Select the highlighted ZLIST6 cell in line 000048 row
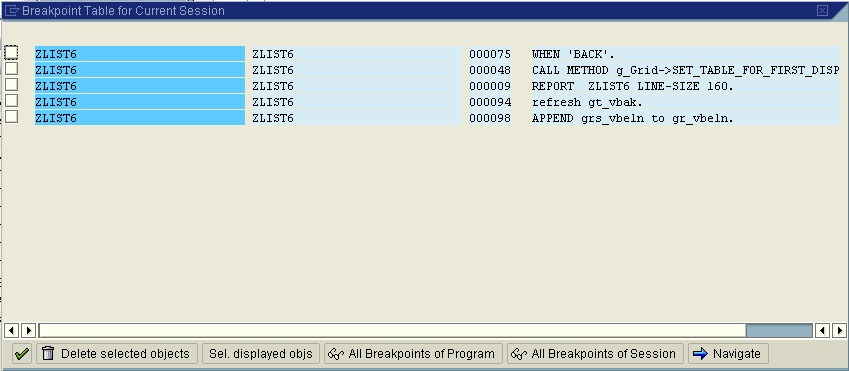This screenshot has height=371, width=849. pyautogui.click(x=140, y=70)
